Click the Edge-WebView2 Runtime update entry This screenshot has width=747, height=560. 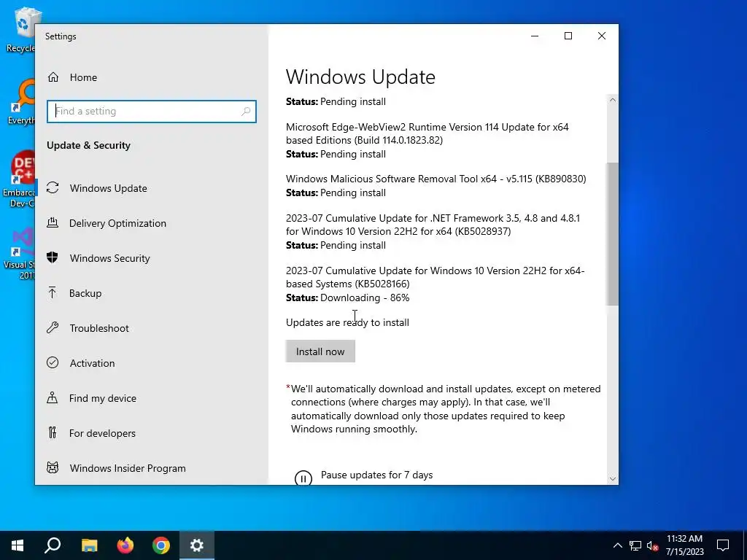(x=427, y=133)
